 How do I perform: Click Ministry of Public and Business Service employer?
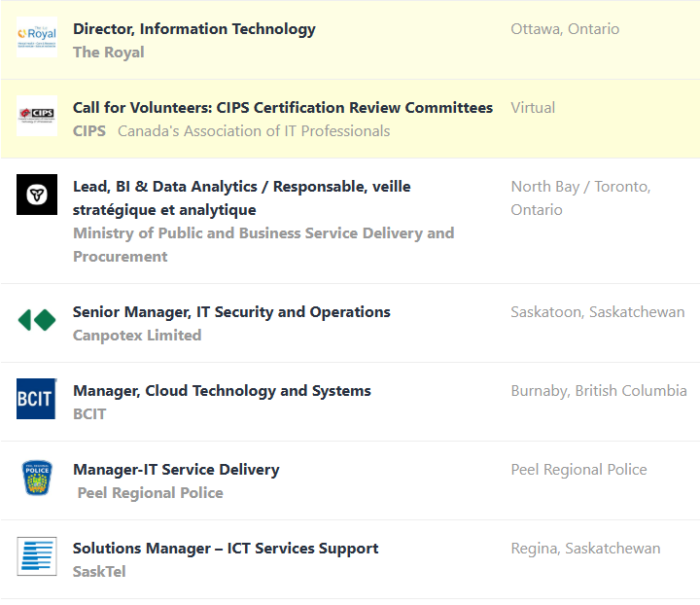[262, 233]
